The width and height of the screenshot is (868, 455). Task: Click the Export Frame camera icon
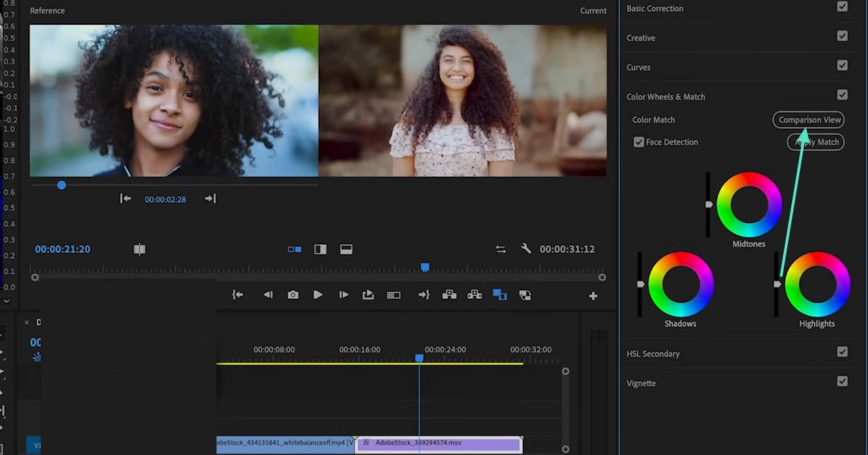click(x=293, y=295)
